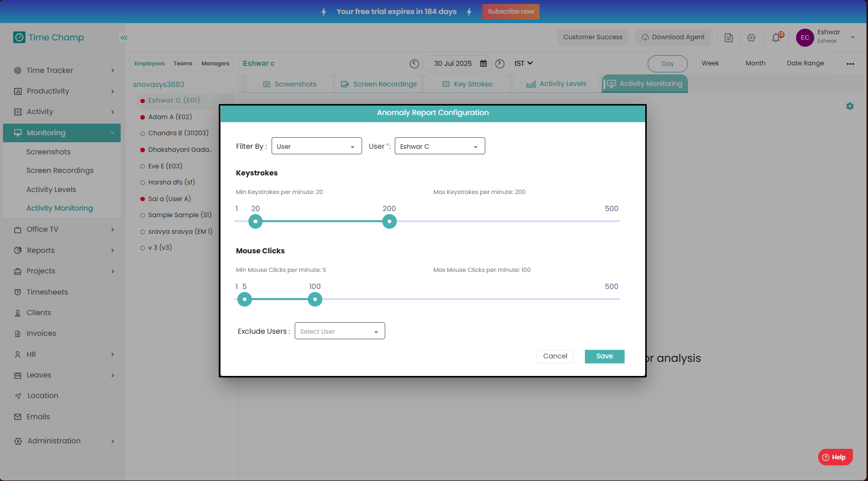The width and height of the screenshot is (868, 481).
Task: Click the max keystrokes slider handle at 200
Action: (x=389, y=221)
